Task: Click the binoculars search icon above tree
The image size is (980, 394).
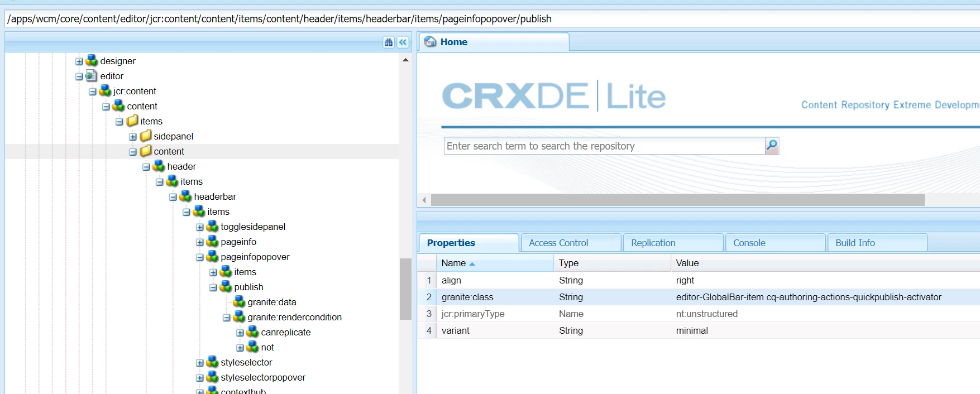Action: point(389,42)
